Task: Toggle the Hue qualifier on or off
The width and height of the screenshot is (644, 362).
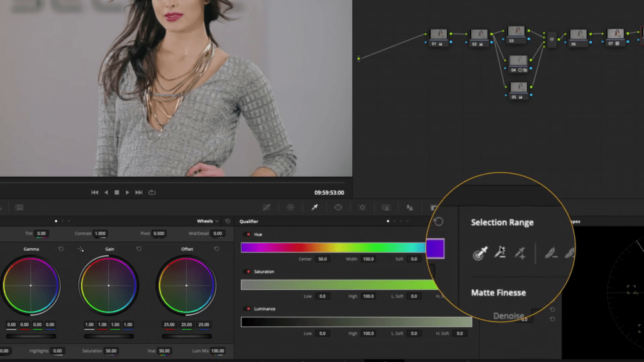Action: coord(248,234)
